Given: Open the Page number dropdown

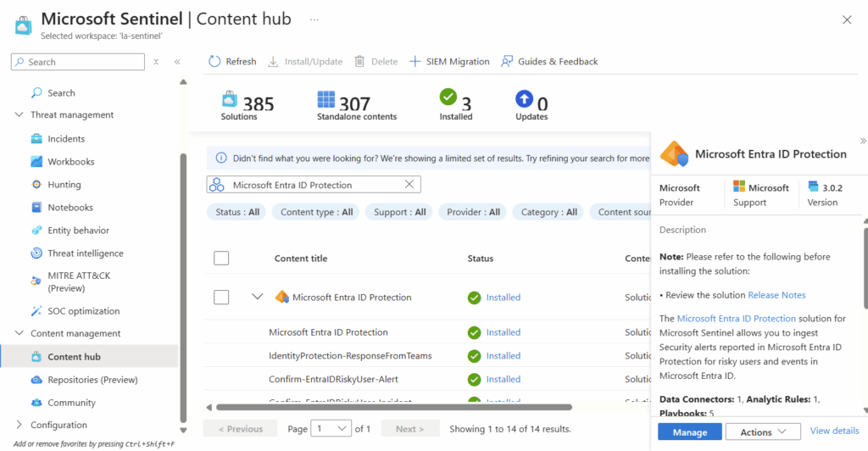Looking at the screenshot, I should click(x=331, y=428).
